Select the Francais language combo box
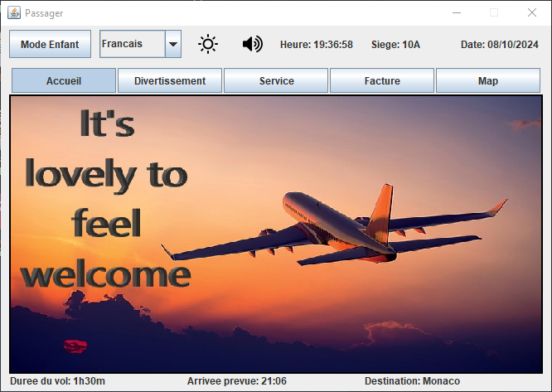 click(140, 44)
